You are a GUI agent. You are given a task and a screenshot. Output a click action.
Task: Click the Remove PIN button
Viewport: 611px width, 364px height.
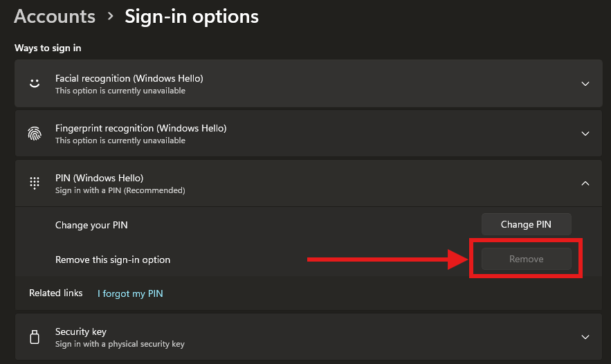(526, 260)
